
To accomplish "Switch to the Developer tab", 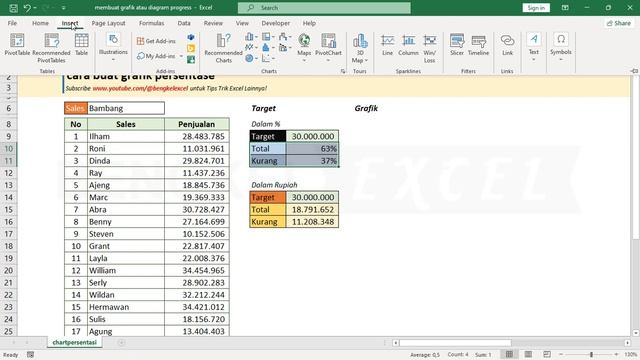I will click(276, 23).
